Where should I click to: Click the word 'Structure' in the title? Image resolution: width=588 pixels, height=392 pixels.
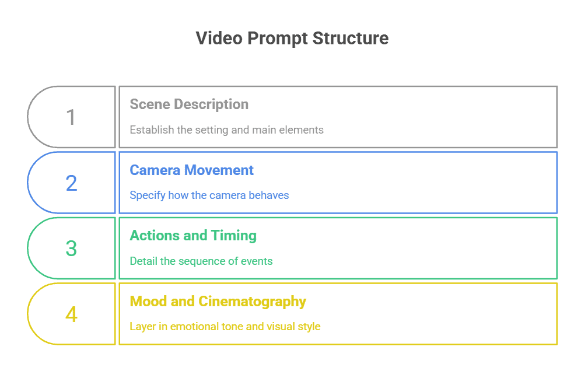351,38
